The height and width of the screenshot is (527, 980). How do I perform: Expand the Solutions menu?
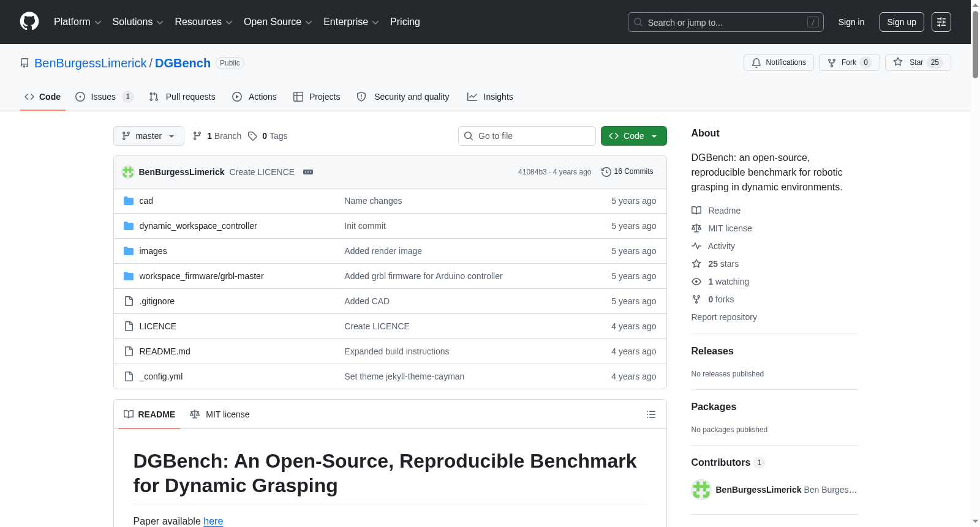coord(138,22)
